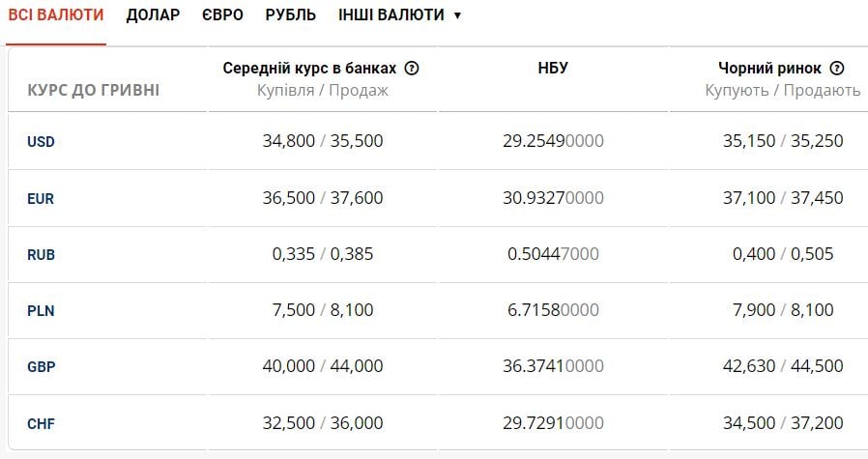Expand the ІНШІ ВАЛЮТИ dropdown arrow
The image size is (868, 459).
[457, 15]
